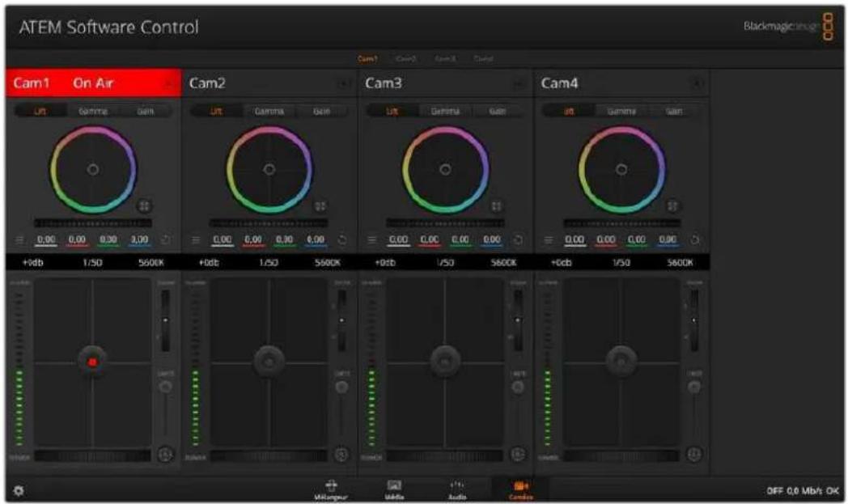848x504 pixels.
Task: Select Gain for Cam4 color wheel
Action: click(674, 111)
